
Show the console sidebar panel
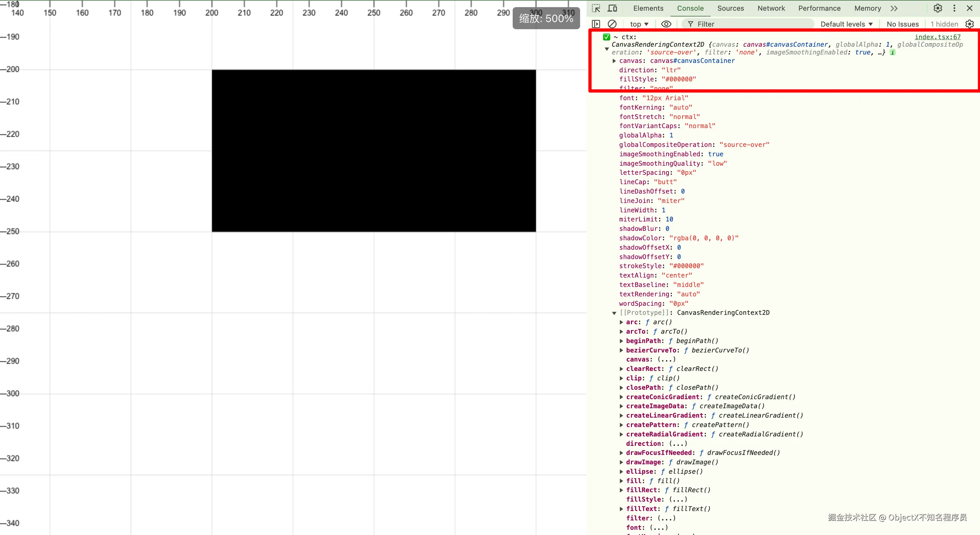(x=596, y=24)
